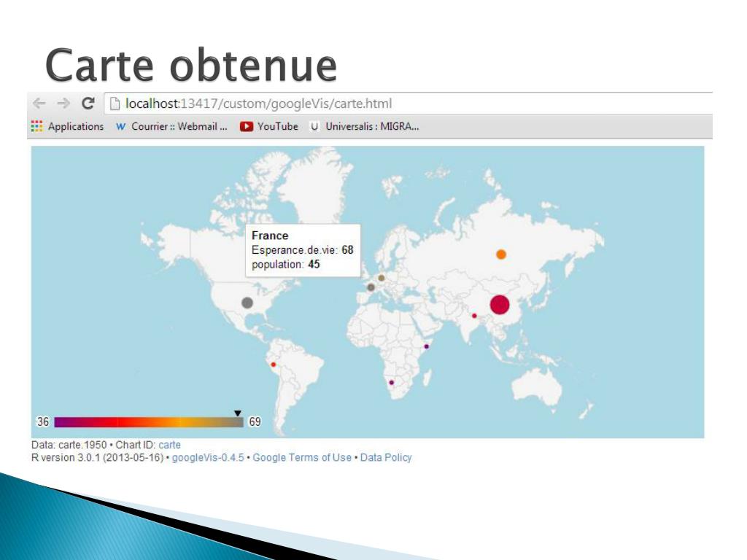Image resolution: width=747 pixels, height=560 pixels.
Task: Open the Courrier Webmail bookmark
Action: pos(172,126)
